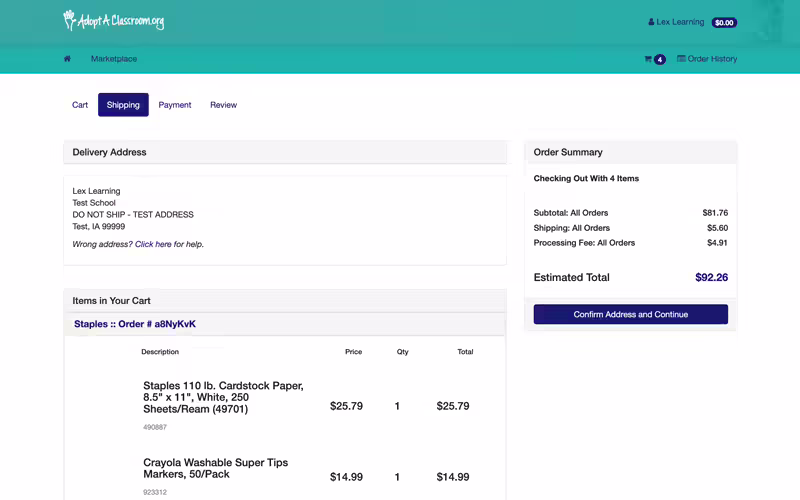Viewport: 800px width, 500px height.
Task: Click the Test School address line
Action: [x=94, y=203]
